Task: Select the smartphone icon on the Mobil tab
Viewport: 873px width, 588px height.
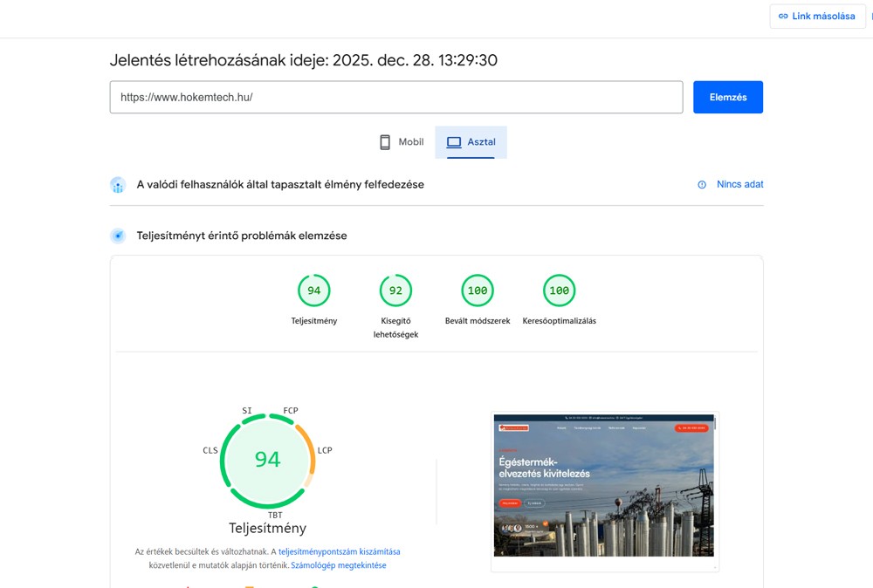Action: pos(384,140)
